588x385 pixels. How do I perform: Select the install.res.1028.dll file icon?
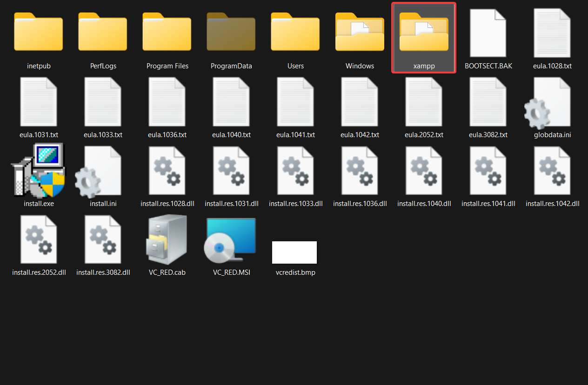(167, 170)
